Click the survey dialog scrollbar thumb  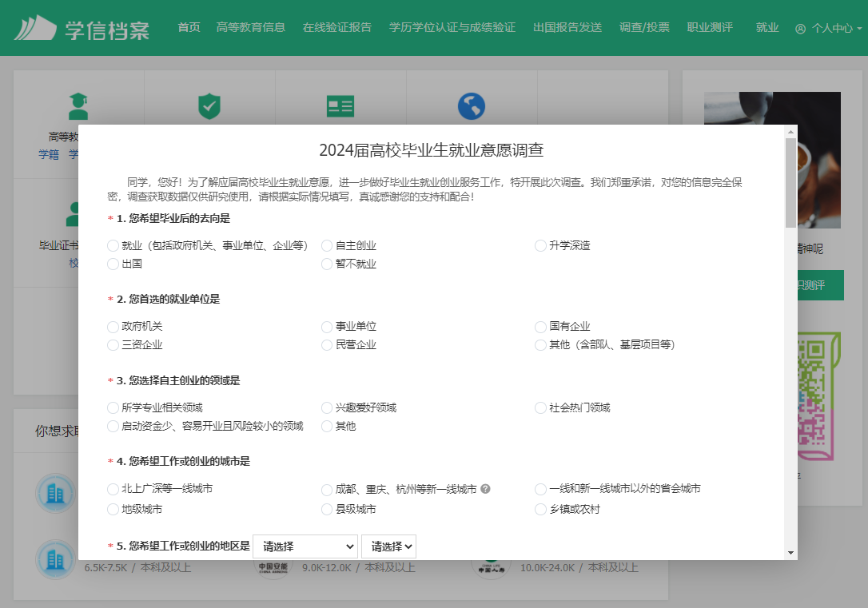[x=790, y=182]
